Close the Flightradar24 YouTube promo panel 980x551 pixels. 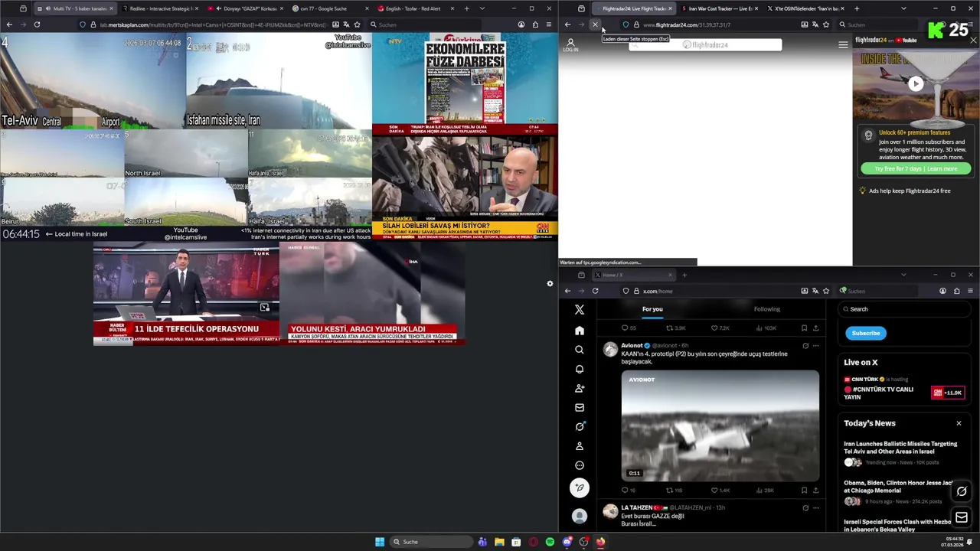pyautogui.click(x=973, y=40)
